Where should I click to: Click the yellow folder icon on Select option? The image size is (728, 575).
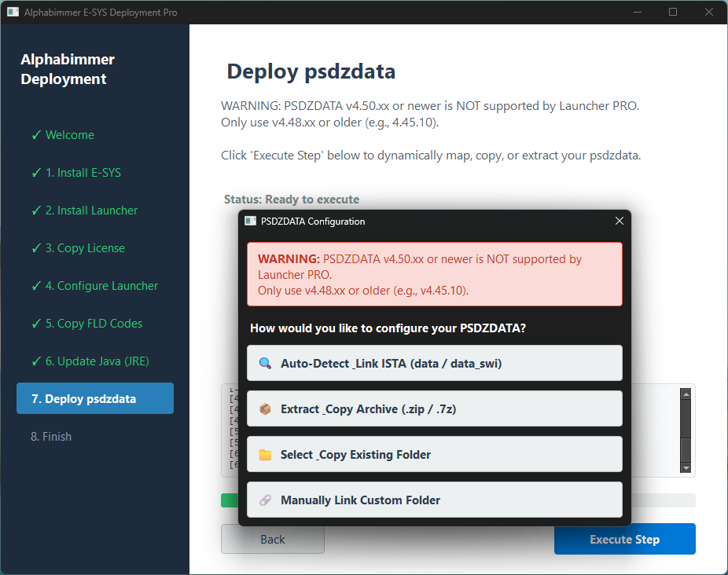coord(265,454)
